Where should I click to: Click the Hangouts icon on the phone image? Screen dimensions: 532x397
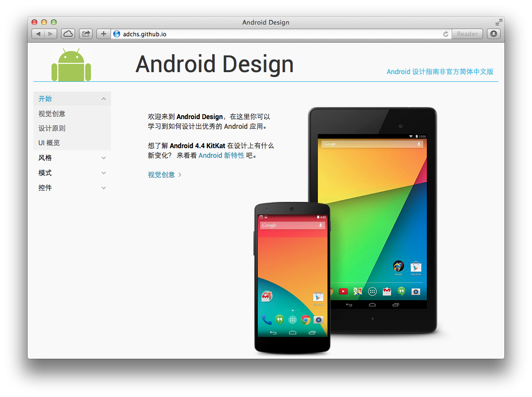280,320
